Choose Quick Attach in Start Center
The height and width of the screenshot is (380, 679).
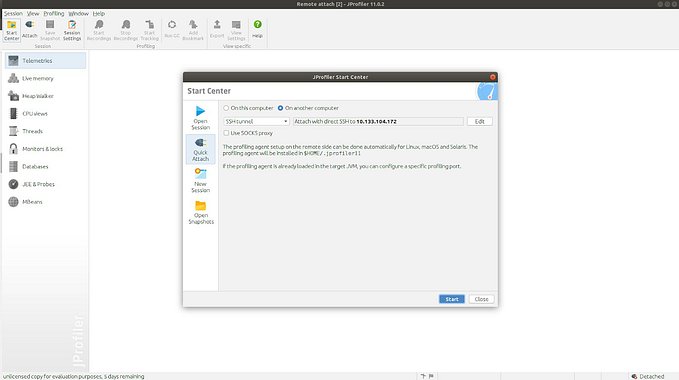click(x=200, y=149)
